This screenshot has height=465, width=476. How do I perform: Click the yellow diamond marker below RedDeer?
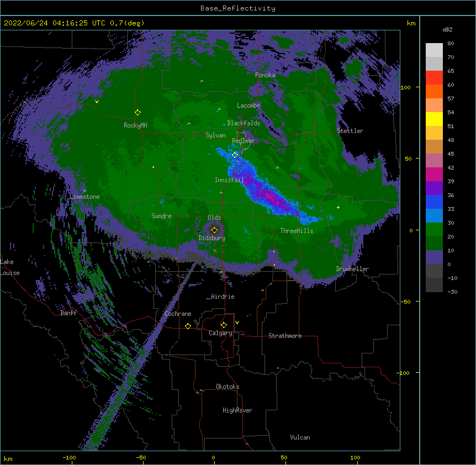235,155
